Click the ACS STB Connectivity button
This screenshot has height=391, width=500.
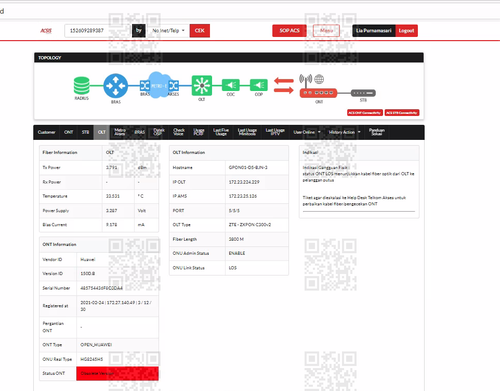[x=402, y=113]
